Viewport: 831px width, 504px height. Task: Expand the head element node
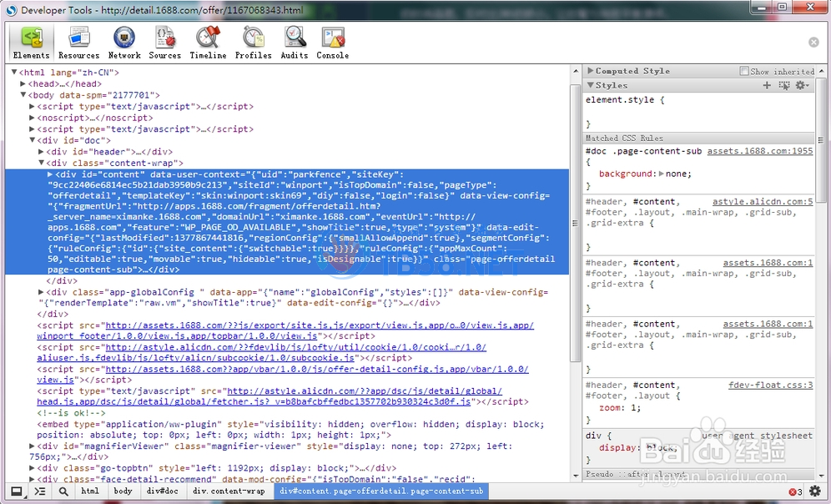pyautogui.click(x=23, y=83)
